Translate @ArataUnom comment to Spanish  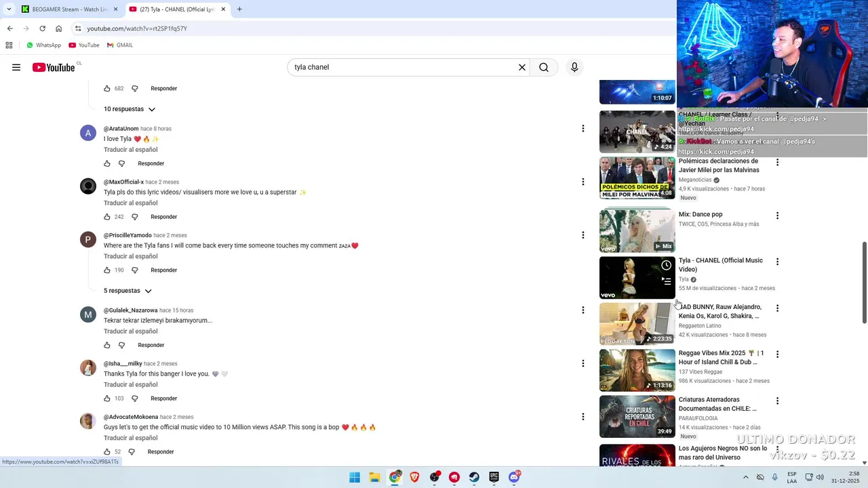pyautogui.click(x=130, y=150)
